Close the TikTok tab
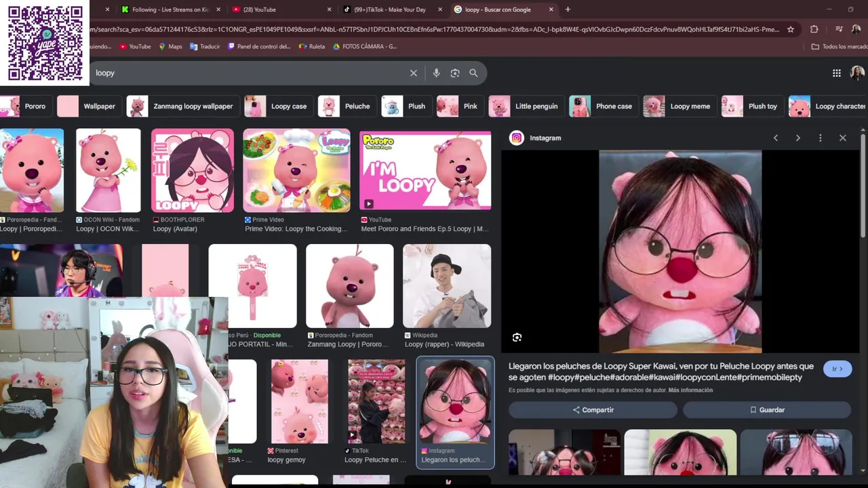The width and height of the screenshot is (868, 488). click(x=440, y=9)
